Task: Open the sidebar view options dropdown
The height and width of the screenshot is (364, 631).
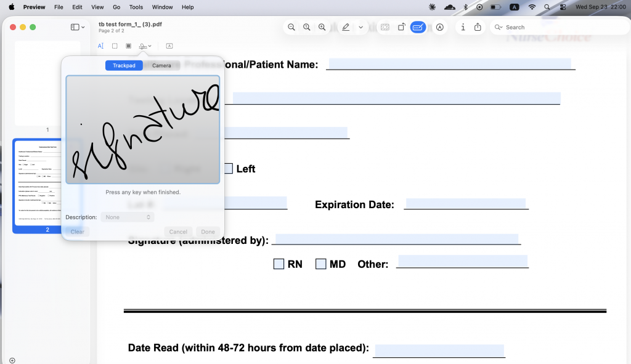Action: 78,27
